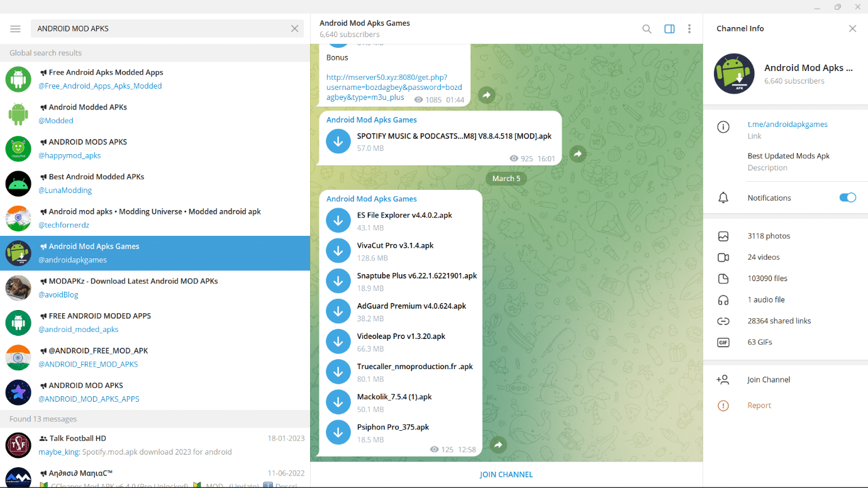Viewport: 868px width, 488px height.
Task: Report the Android Mod Apks channel
Action: point(759,405)
